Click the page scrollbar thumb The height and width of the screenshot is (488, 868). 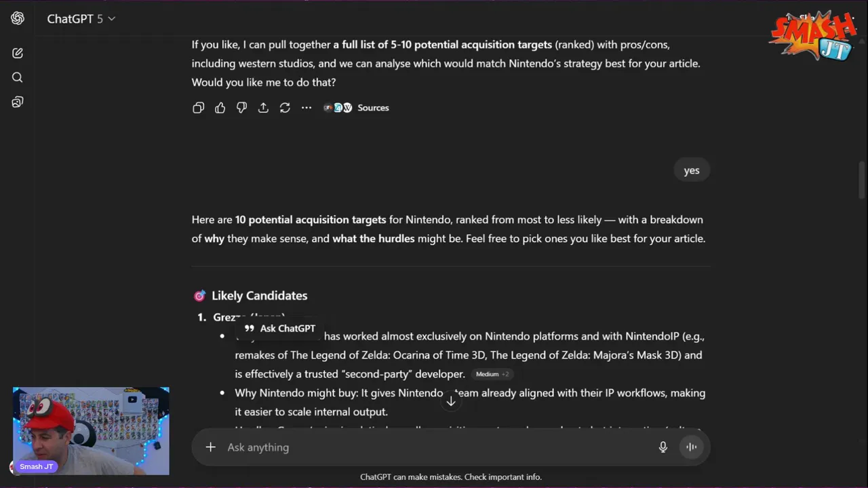click(x=862, y=178)
